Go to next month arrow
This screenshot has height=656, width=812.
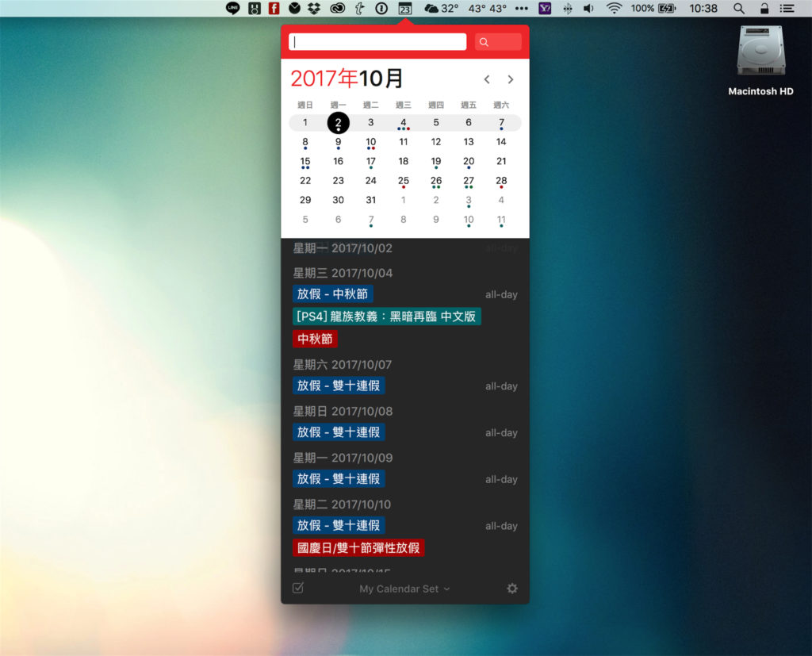[x=511, y=79]
